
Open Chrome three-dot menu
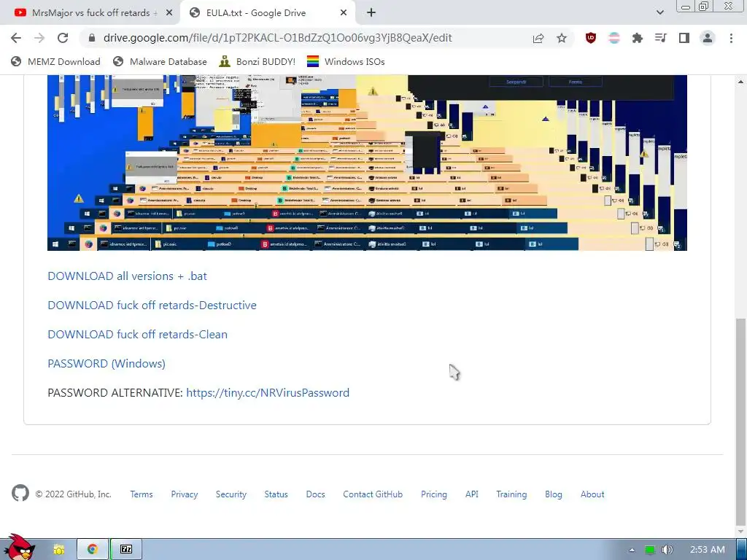tap(731, 38)
